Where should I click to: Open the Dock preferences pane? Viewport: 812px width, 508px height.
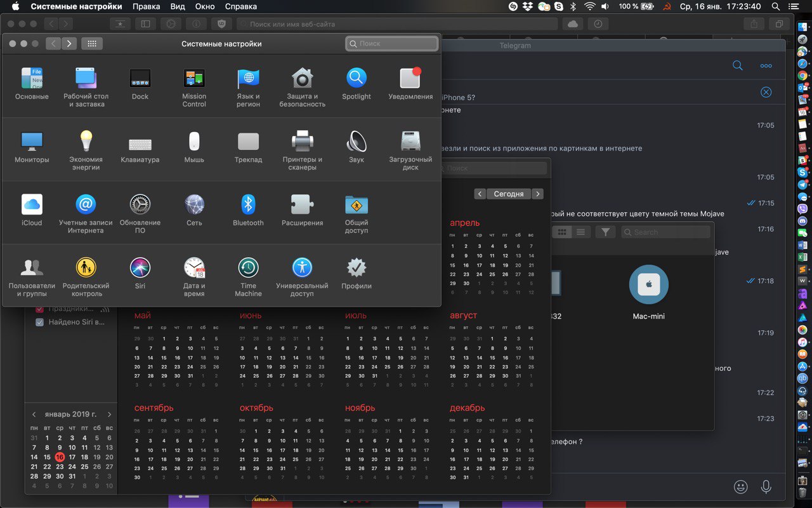[x=140, y=84]
